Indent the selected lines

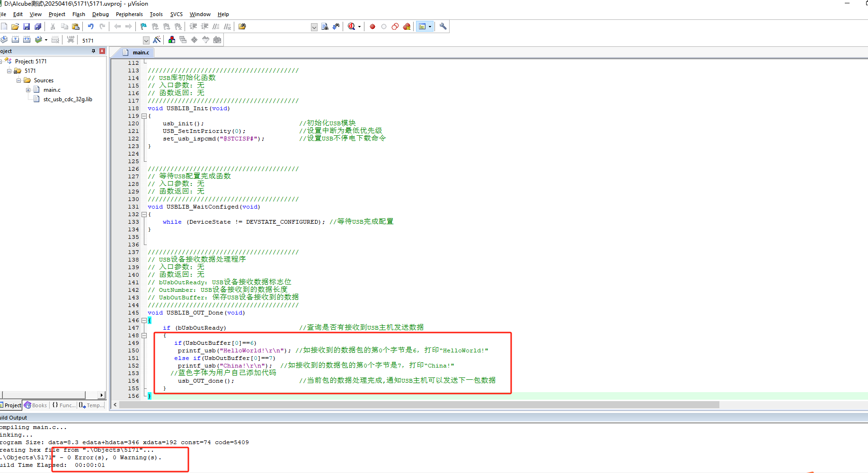tap(193, 26)
